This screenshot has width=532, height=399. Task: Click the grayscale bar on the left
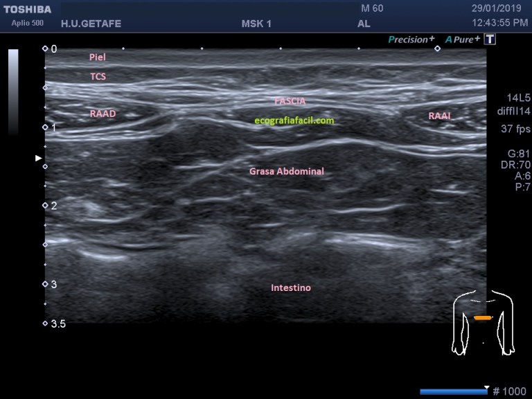click(x=13, y=91)
